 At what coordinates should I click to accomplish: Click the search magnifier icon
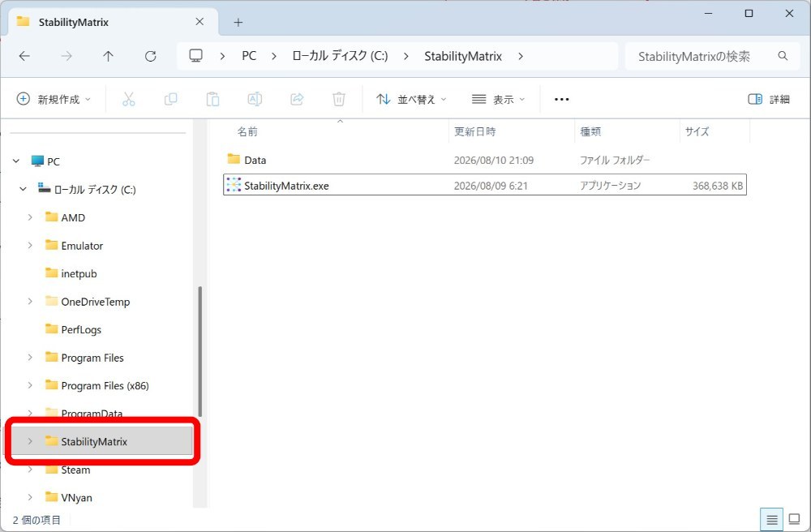pos(783,56)
